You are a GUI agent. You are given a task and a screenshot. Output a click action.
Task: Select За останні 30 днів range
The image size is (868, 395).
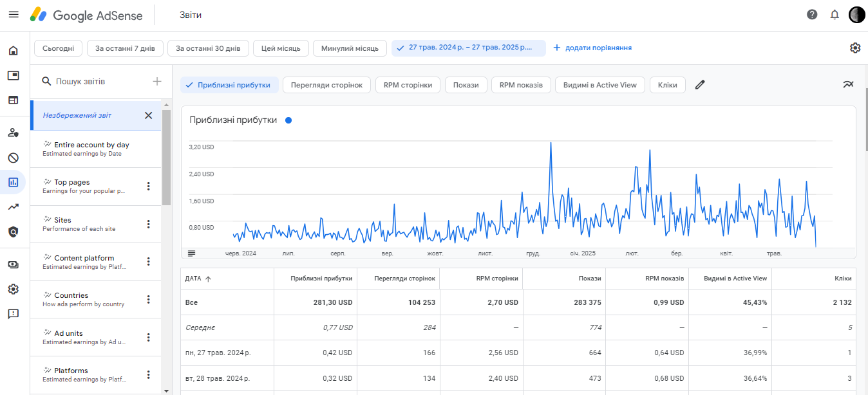pyautogui.click(x=208, y=48)
